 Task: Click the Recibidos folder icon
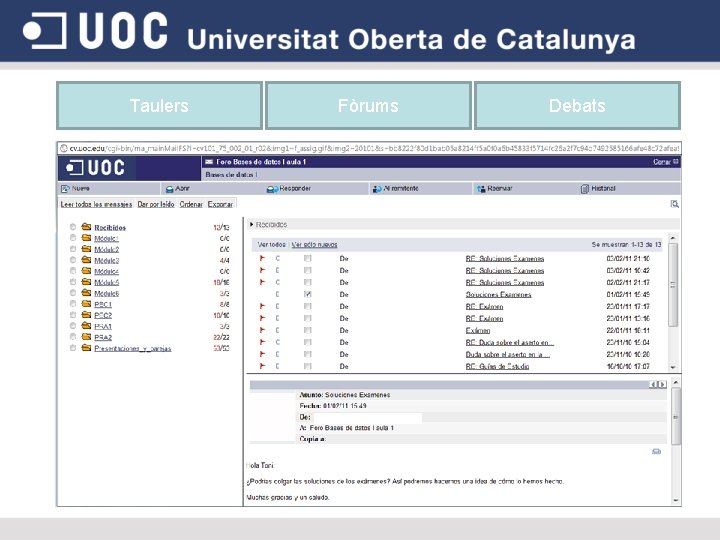click(86, 226)
